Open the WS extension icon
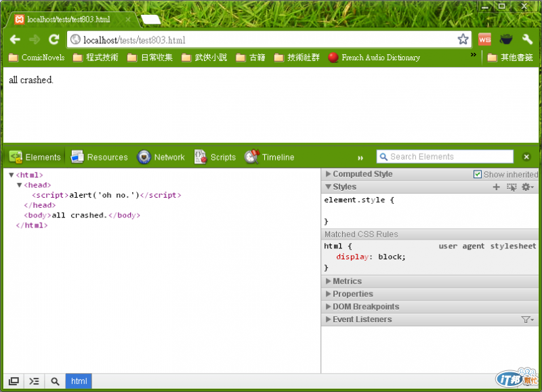 [x=484, y=39]
